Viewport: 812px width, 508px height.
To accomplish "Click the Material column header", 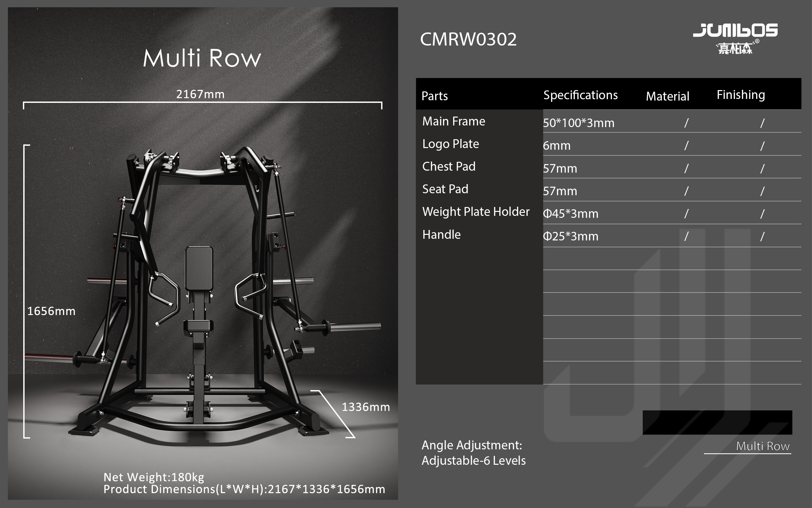I will tap(667, 96).
